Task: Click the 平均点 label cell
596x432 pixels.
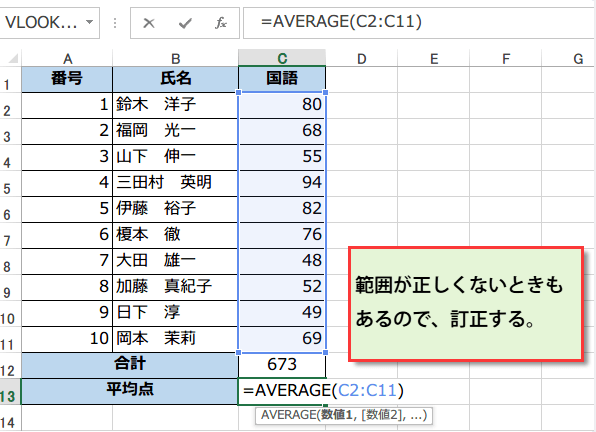Action: pyautogui.click(x=130, y=391)
